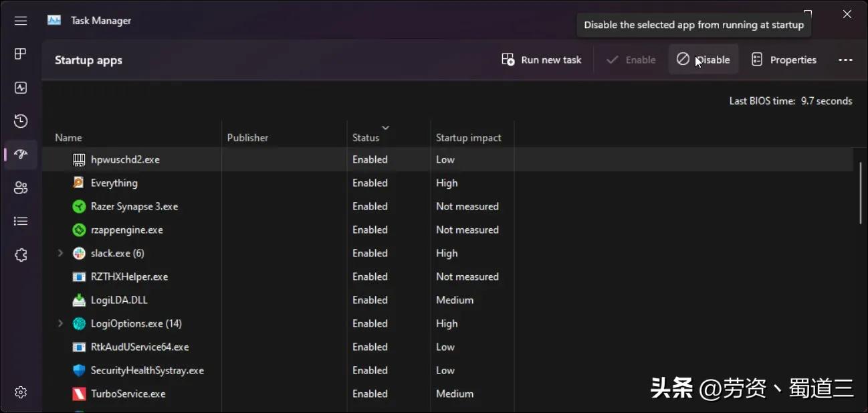Open the Services page in the sidebar
The width and height of the screenshot is (868, 413).
pyautogui.click(x=21, y=254)
